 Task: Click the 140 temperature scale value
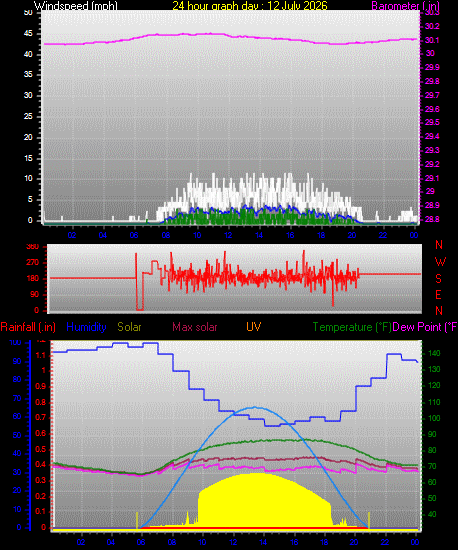tap(433, 353)
